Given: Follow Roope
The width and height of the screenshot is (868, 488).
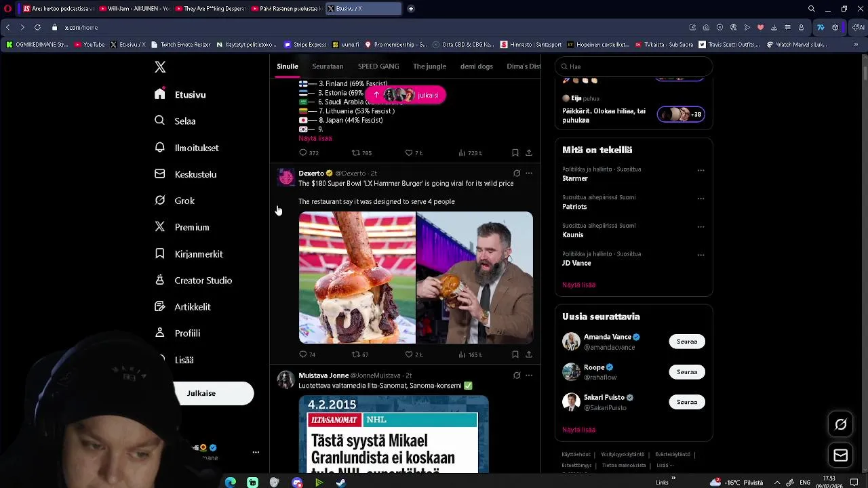Looking at the screenshot, I should (687, 372).
